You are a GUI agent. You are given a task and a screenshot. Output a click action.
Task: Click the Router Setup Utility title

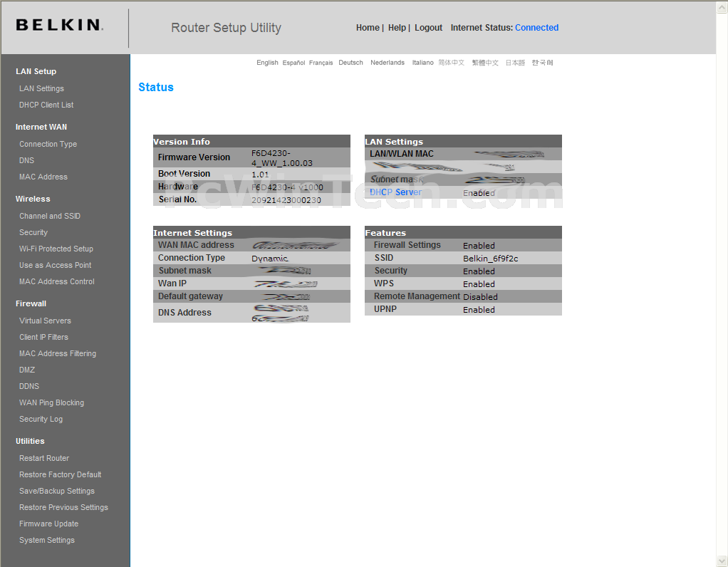tap(226, 28)
